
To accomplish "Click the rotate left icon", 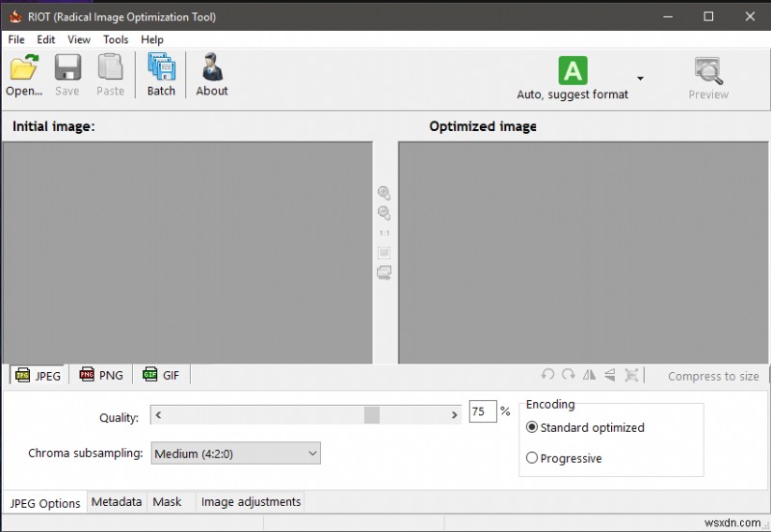I will (547, 375).
